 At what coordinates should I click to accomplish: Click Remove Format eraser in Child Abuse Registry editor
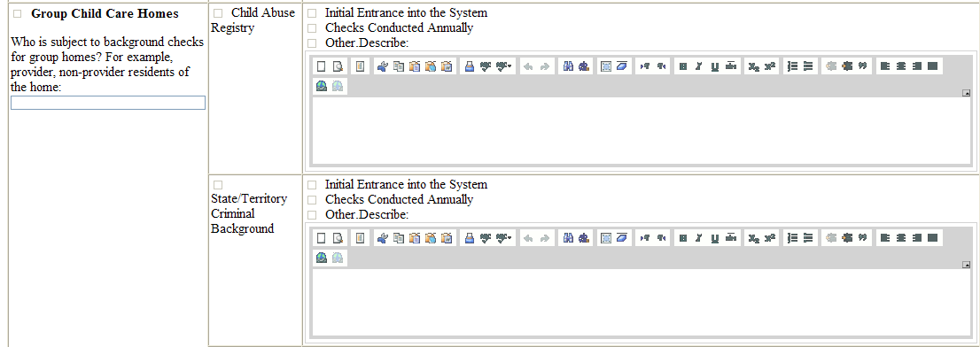point(621,66)
